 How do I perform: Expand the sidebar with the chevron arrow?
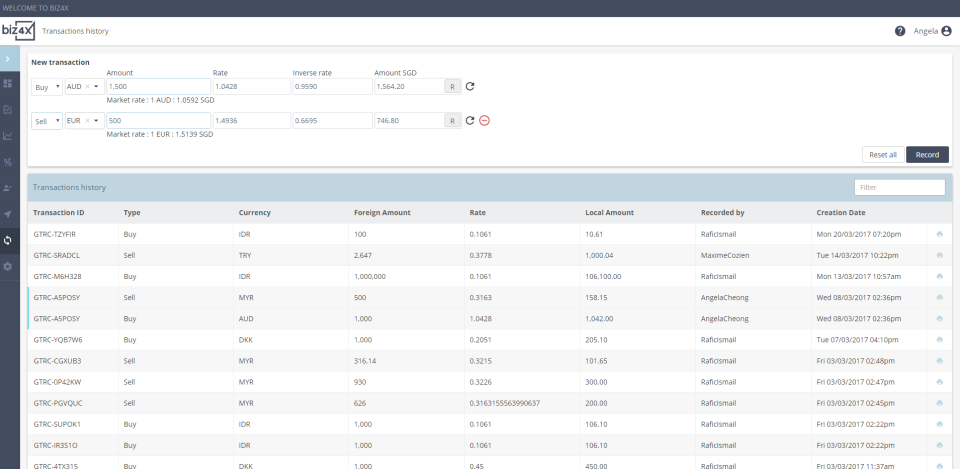(x=7, y=59)
